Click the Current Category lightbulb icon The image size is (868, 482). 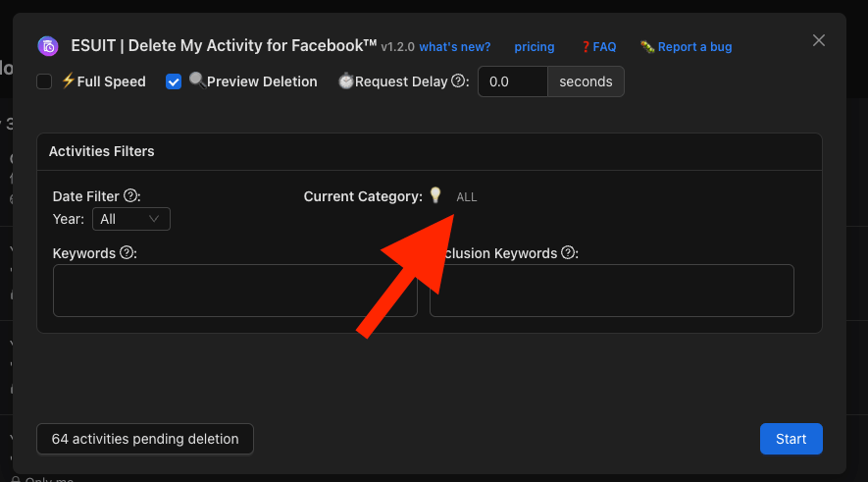pos(435,196)
